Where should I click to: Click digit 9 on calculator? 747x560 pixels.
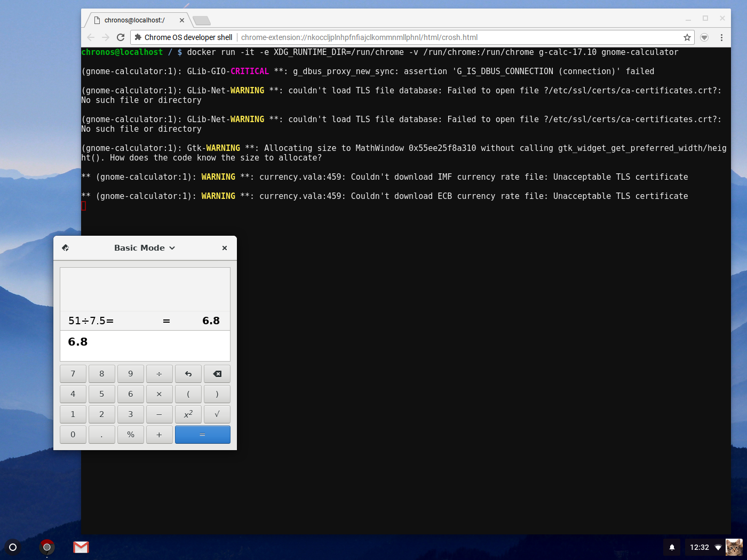coord(131,374)
